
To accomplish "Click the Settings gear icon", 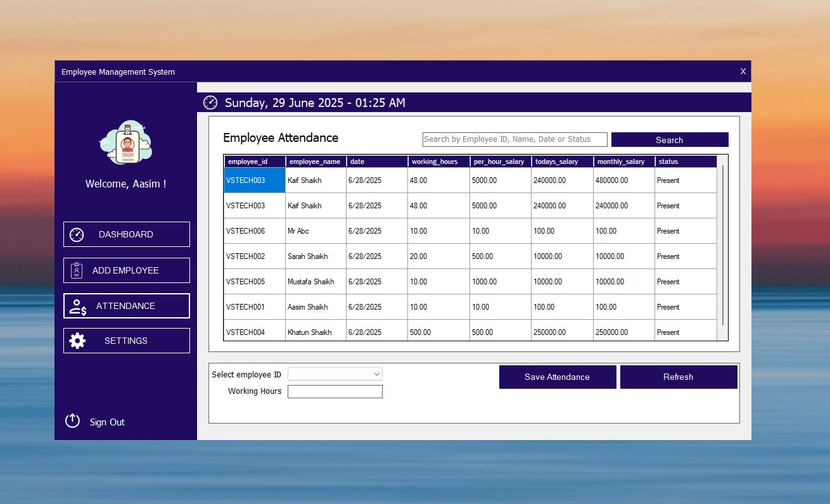I will point(77,341).
